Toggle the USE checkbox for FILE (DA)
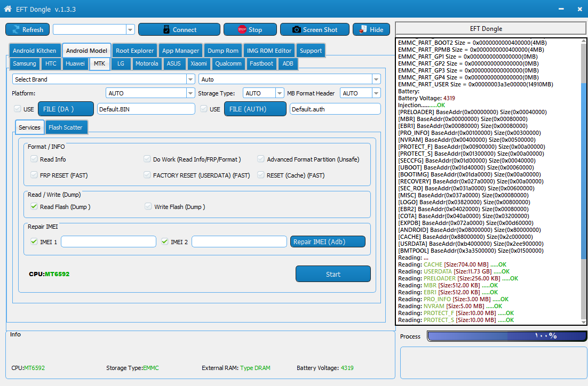 click(17, 109)
